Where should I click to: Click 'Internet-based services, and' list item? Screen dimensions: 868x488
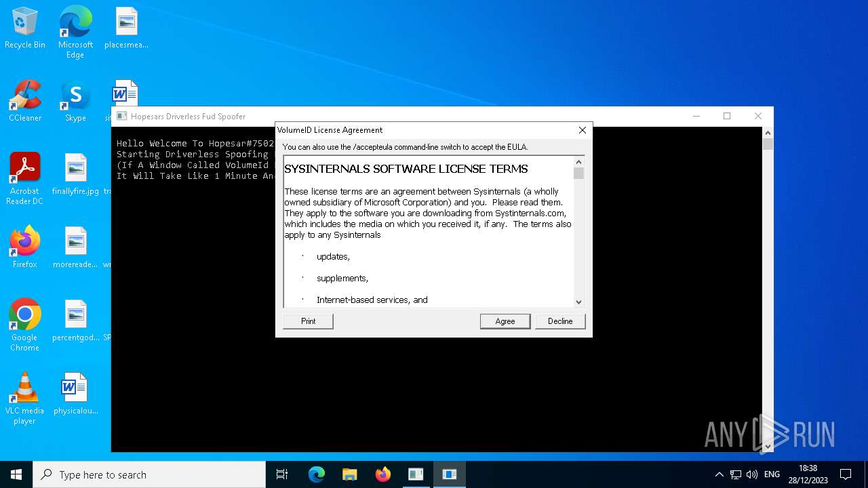[372, 300]
